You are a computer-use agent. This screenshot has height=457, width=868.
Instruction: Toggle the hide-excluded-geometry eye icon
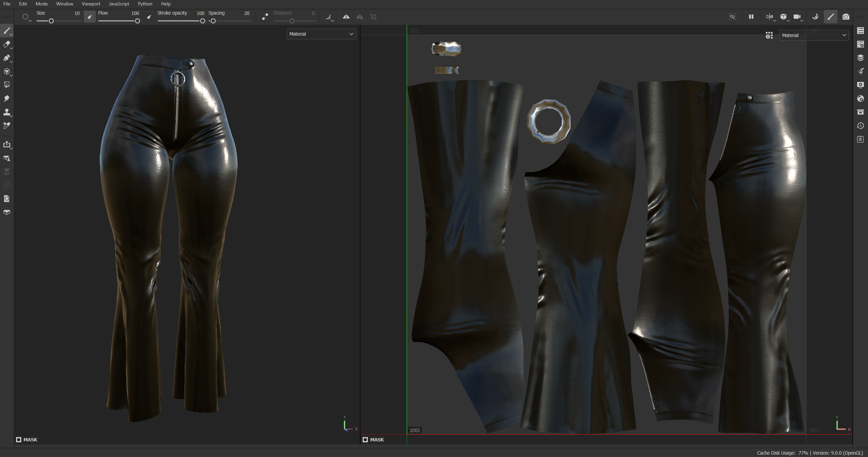[732, 17]
